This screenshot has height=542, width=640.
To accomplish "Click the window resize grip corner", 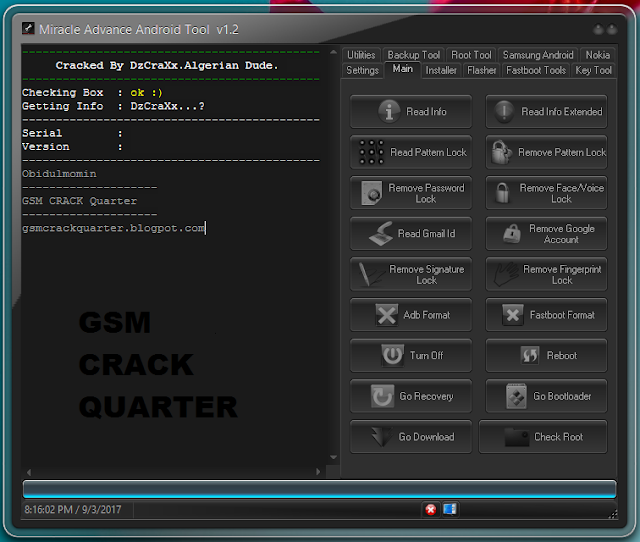I will click(613, 515).
